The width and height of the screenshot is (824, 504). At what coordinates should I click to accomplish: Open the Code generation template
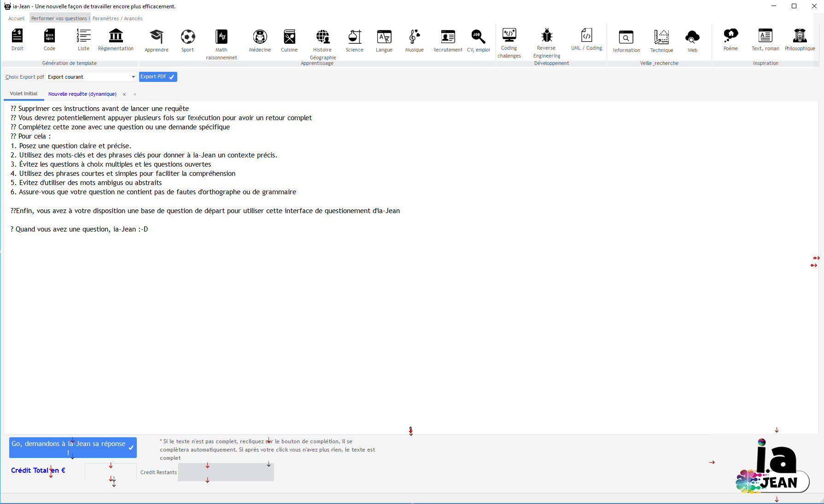(49, 40)
